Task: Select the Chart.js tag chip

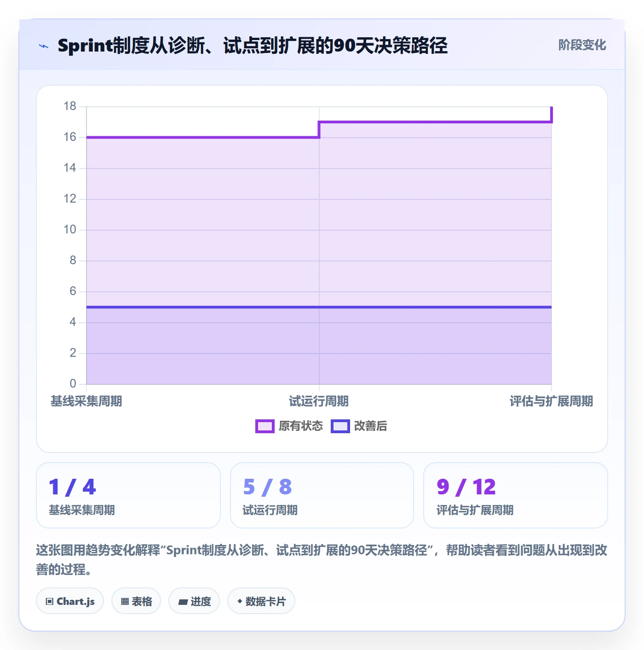Action: tap(70, 601)
